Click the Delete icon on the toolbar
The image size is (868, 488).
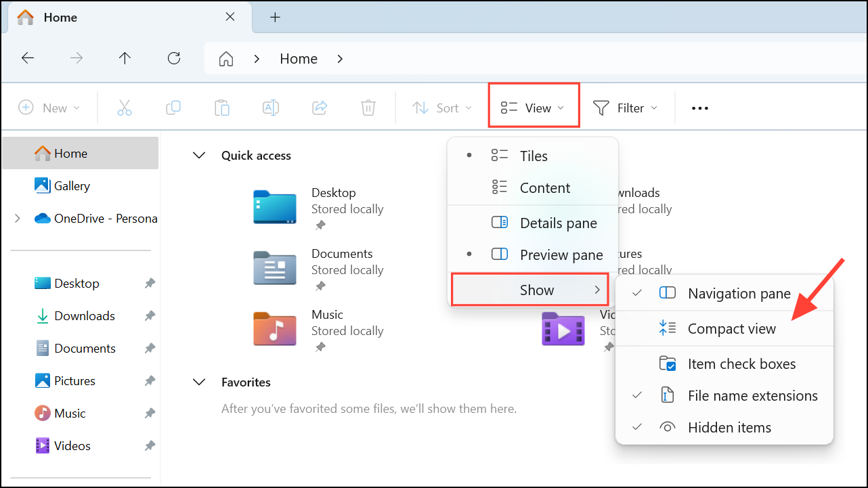coord(368,107)
